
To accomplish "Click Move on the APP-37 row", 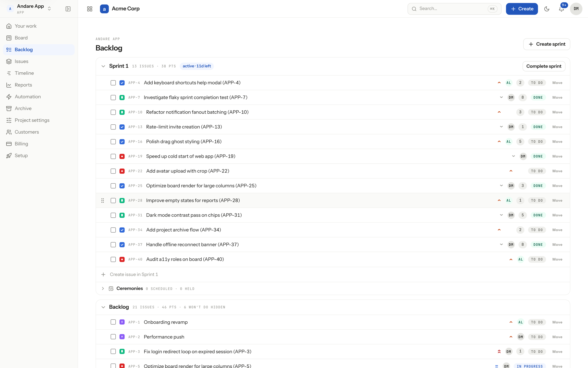I will click(557, 245).
